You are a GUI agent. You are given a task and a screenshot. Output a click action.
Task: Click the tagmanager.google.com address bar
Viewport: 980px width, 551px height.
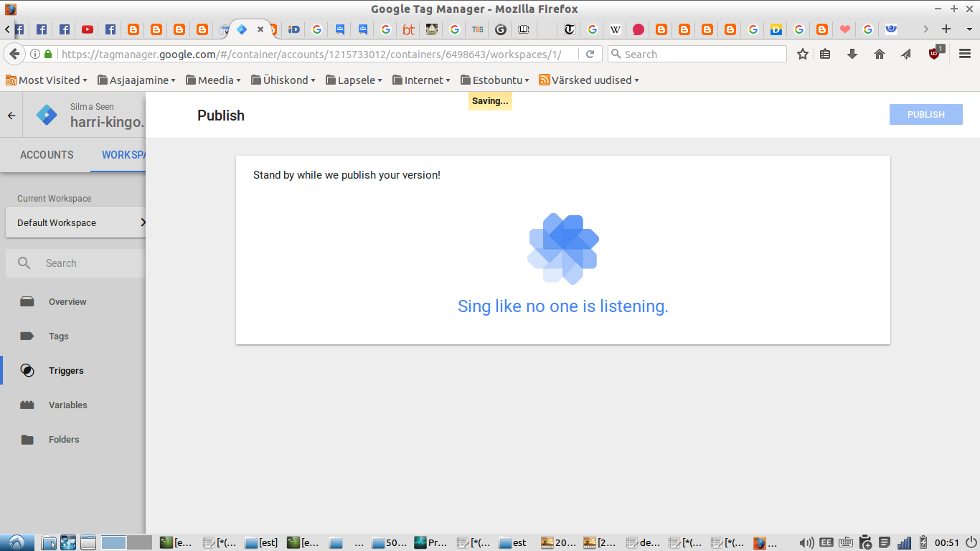(x=310, y=54)
